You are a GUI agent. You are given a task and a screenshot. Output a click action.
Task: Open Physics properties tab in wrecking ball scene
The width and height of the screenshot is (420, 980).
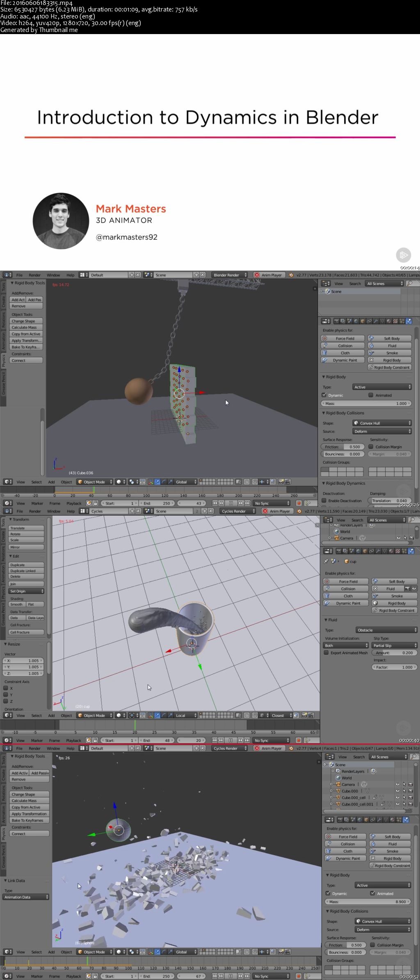409,321
